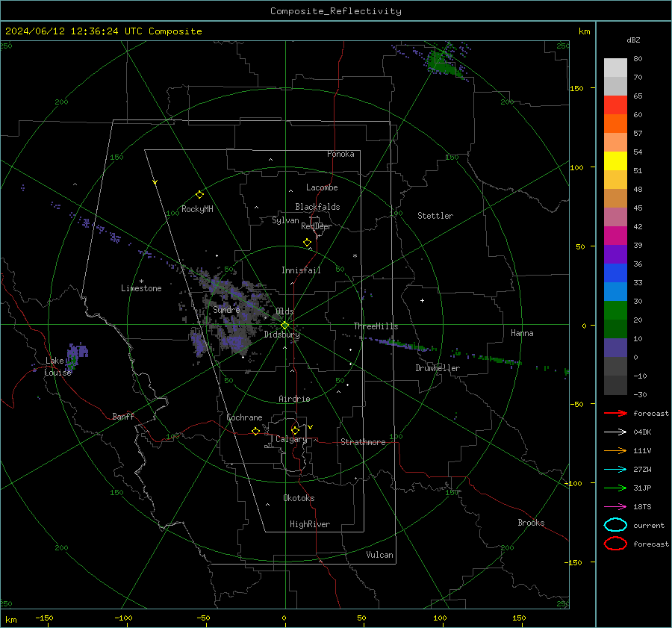The width and height of the screenshot is (672, 628).
Task: Click the Drumheller town label
Action: [437, 368]
